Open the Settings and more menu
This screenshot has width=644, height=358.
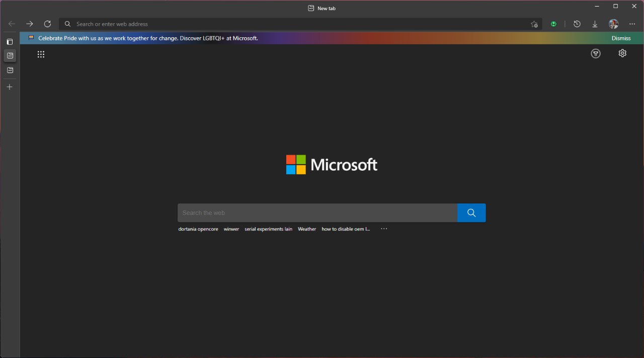(x=632, y=24)
